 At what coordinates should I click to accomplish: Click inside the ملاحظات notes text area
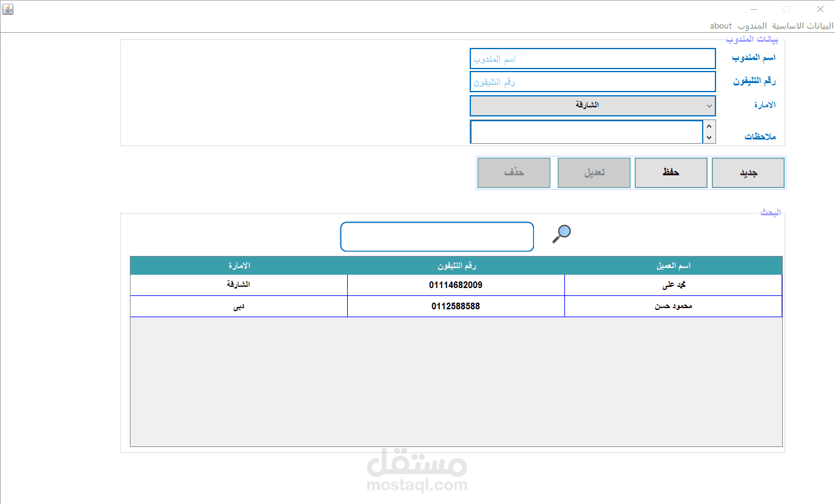click(586, 132)
